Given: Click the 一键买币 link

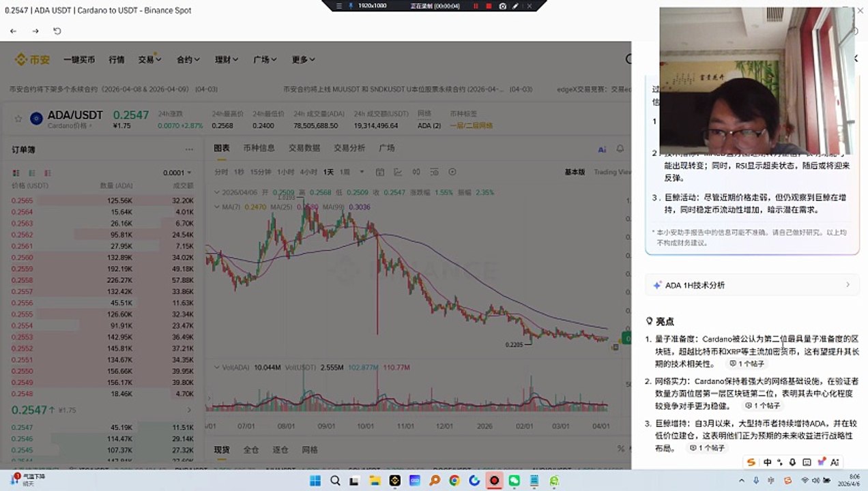Looking at the screenshot, I should [79, 60].
